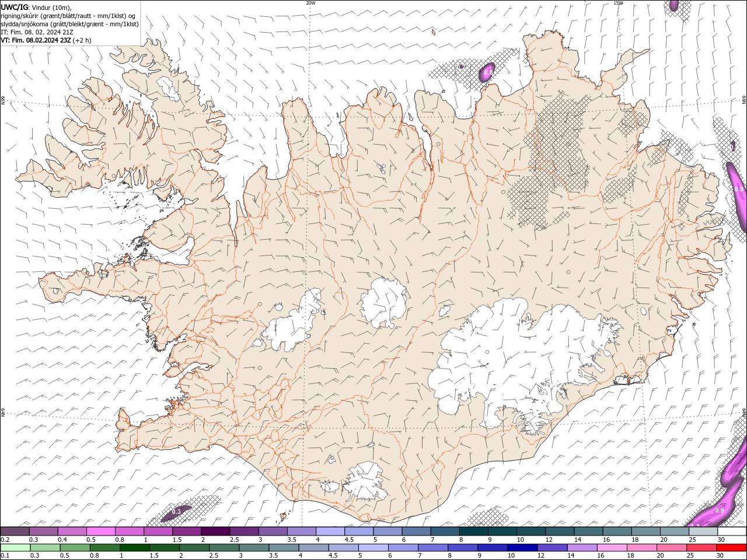747x560 pixels.
Task: Click the top-row swatch between 1.5 and 2
Action: 187,531
